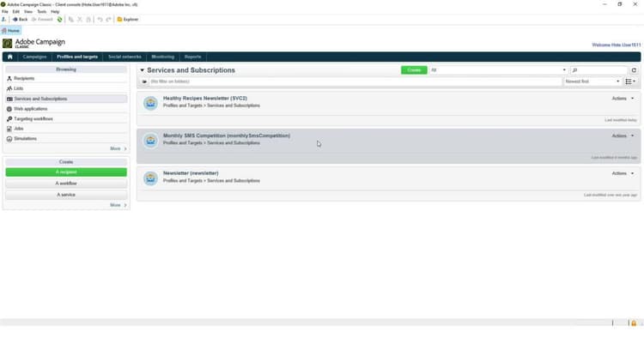The width and height of the screenshot is (644, 361).
Task: Click the Lists icon in Browsing
Action: point(9,88)
